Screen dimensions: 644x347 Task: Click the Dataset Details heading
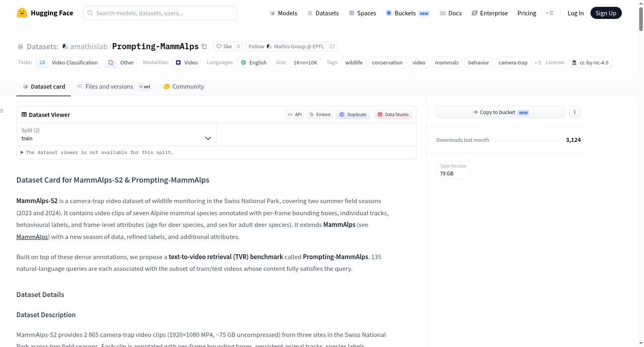(40, 295)
